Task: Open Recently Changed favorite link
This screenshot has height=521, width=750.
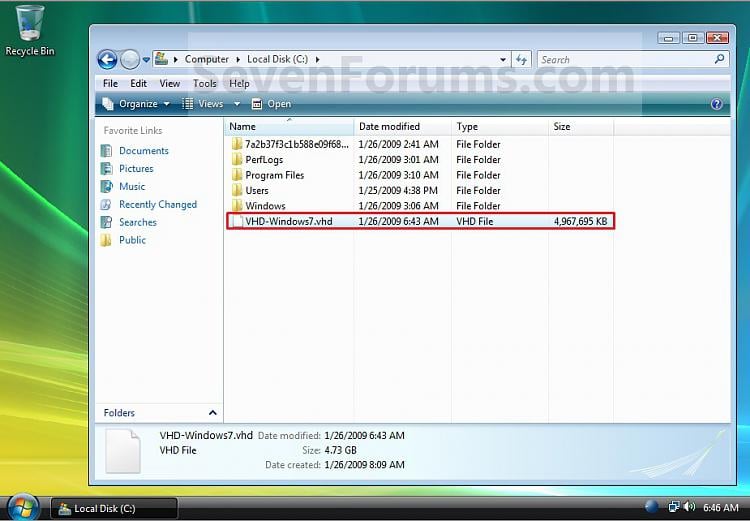Action: point(158,204)
